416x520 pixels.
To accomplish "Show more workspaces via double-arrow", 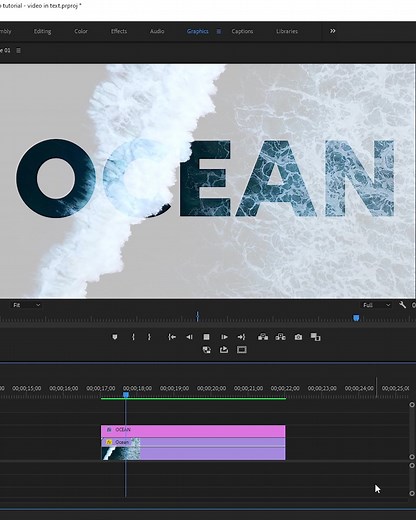I will [x=333, y=31].
